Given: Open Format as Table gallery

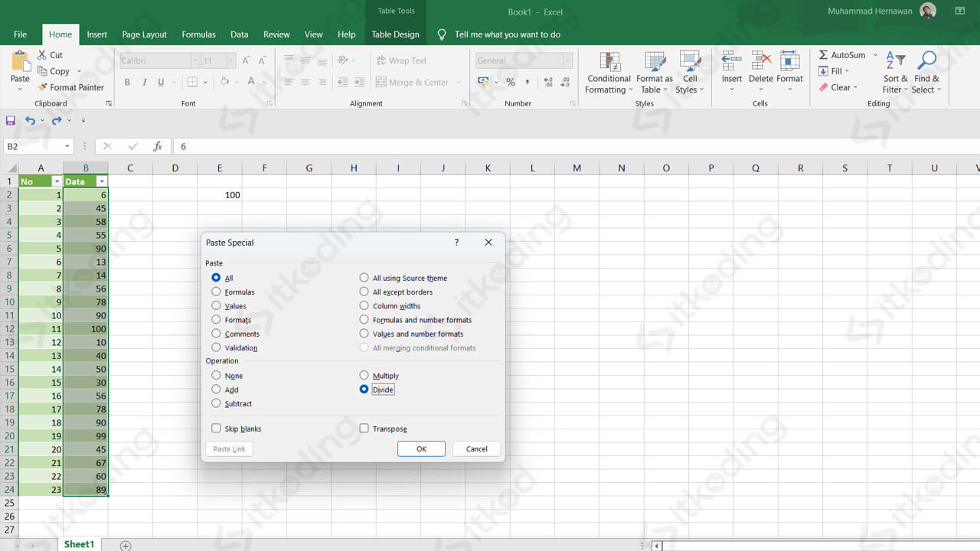Looking at the screenshot, I should [x=655, y=73].
